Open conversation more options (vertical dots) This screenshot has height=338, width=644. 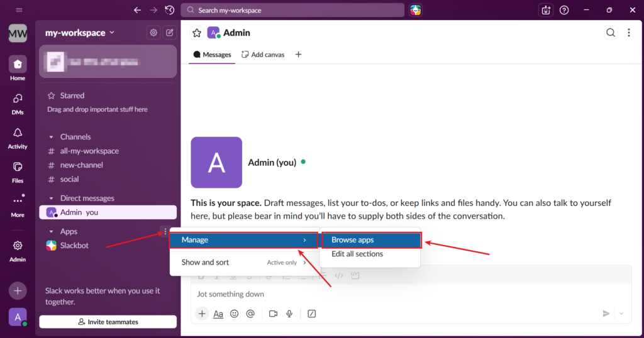tap(629, 33)
